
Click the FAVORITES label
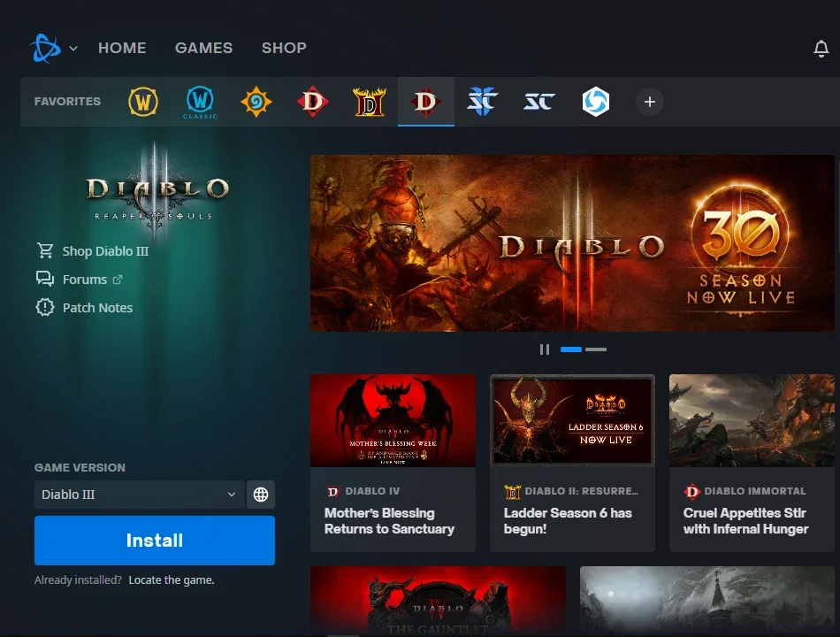[x=67, y=102]
